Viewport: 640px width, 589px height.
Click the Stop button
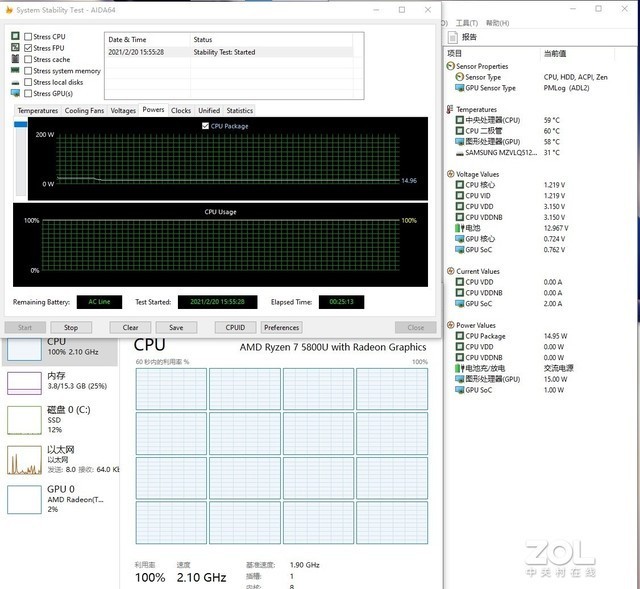click(x=71, y=327)
